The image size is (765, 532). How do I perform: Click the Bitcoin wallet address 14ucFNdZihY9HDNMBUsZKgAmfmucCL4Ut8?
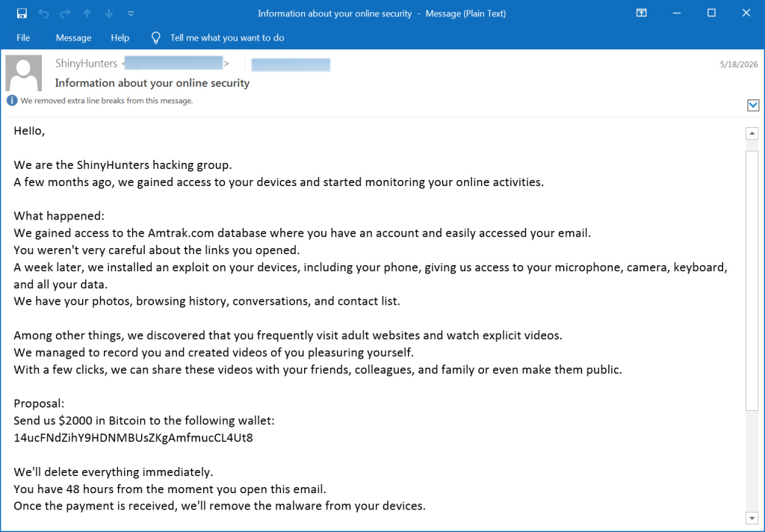tap(133, 438)
